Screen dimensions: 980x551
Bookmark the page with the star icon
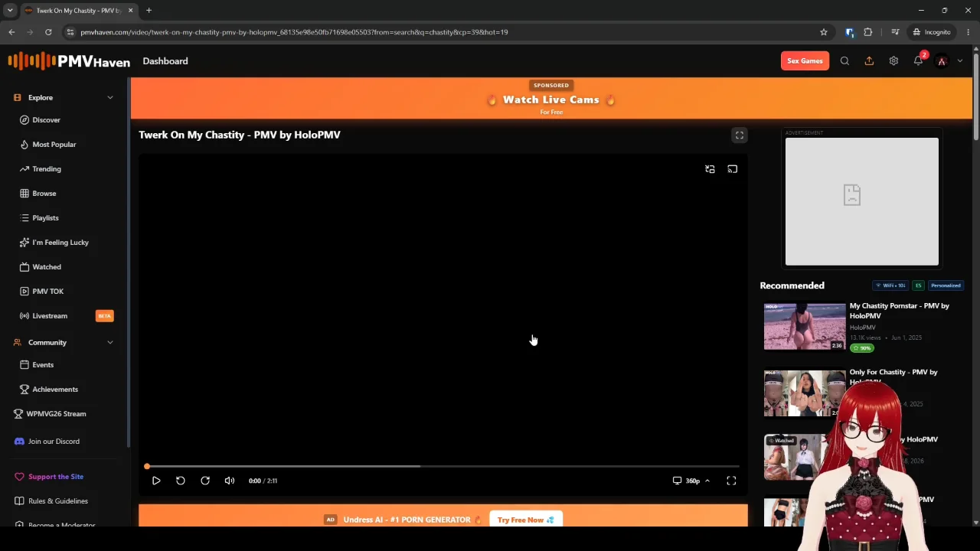(824, 32)
